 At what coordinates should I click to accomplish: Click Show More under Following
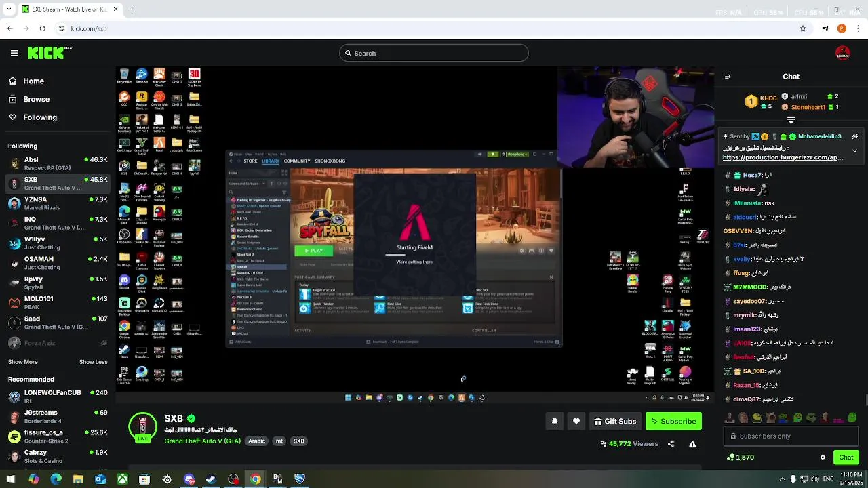pyautogui.click(x=22, y=362)
